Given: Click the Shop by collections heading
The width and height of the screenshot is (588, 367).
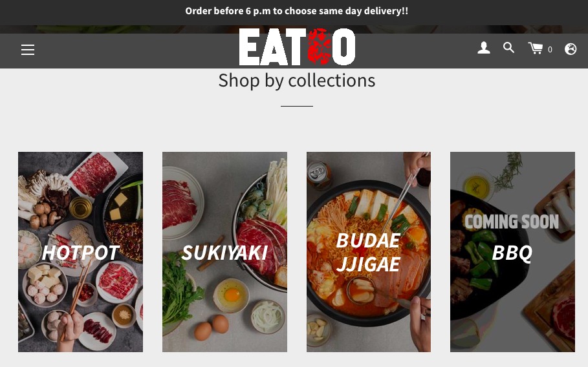Looking at the screenshot, I should [x=297, y=81].
